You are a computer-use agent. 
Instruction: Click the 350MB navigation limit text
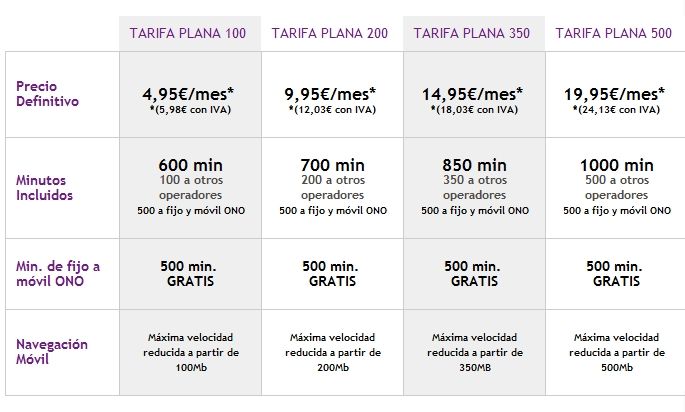473,367
